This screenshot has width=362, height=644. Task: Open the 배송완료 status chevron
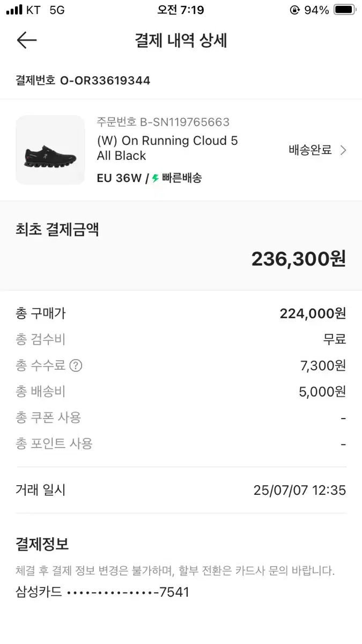click(x=343, y=150)
